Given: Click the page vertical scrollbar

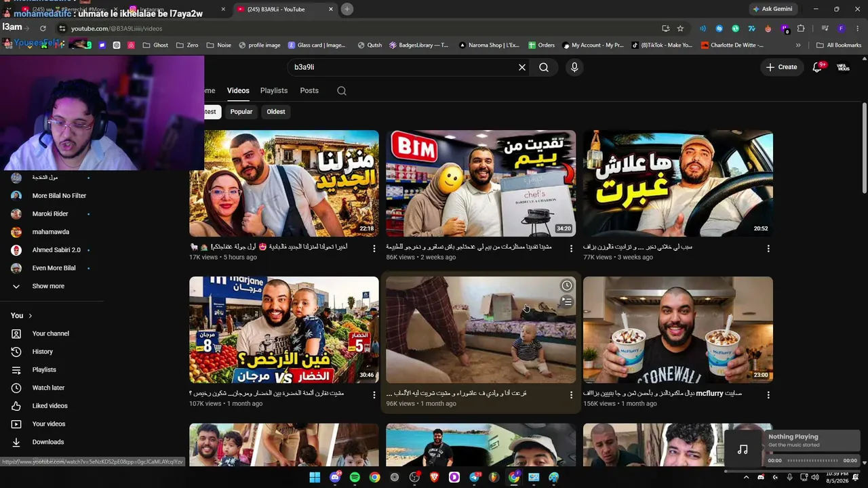Looking at the screenshot, I should 864,148.
